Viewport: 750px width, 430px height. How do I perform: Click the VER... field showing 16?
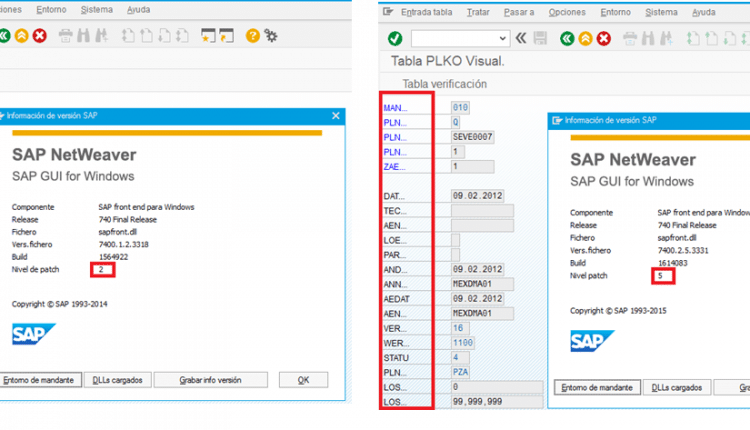click(x=460, y=328)
